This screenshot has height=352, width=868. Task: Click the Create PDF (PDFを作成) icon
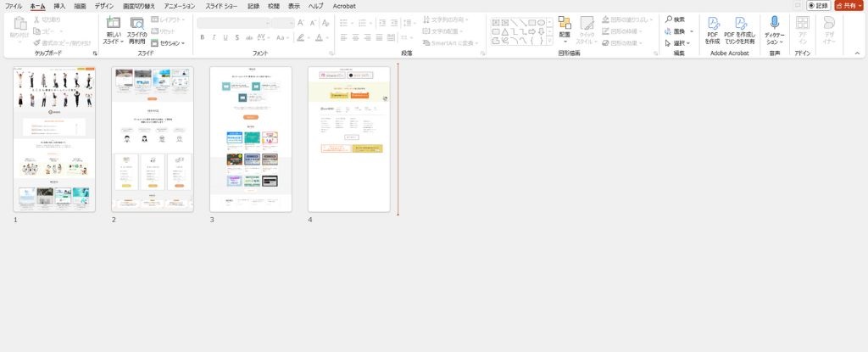[713, 24]
